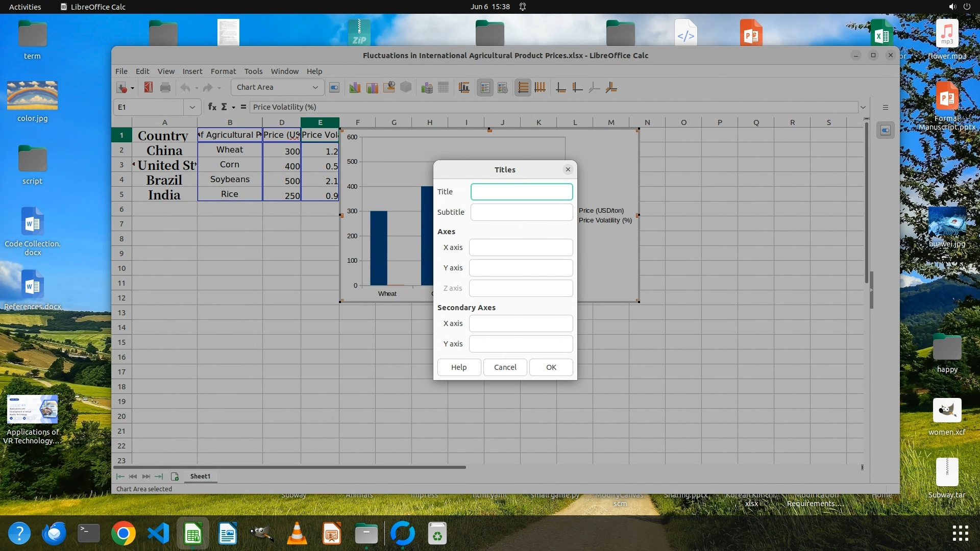
Task: Open Data Ranges from chart toolbar
Action: [427, 88]
